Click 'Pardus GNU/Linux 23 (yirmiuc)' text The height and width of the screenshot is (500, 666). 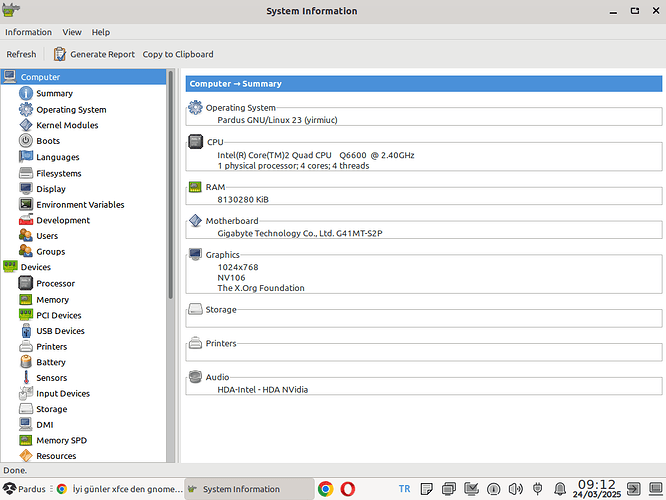(277, 120)
